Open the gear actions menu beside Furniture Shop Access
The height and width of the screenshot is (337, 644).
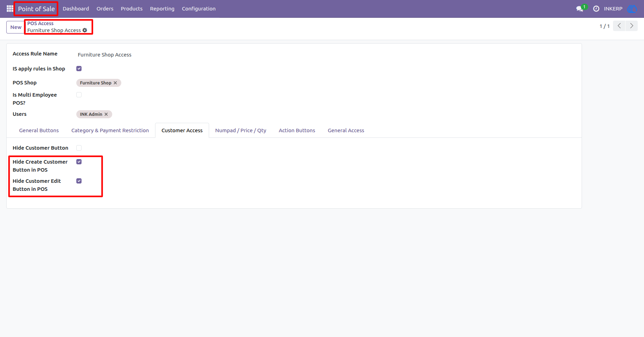[x=85, y=30]
